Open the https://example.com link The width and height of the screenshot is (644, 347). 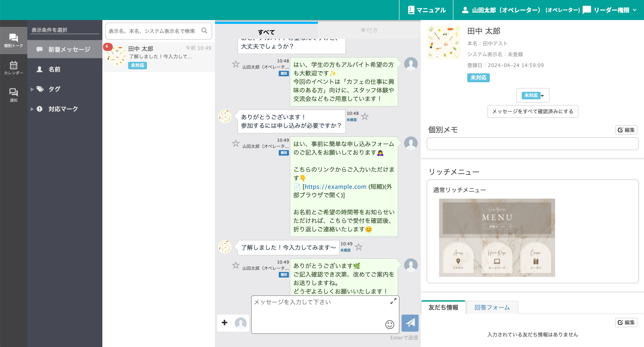(x=335, y=187)
